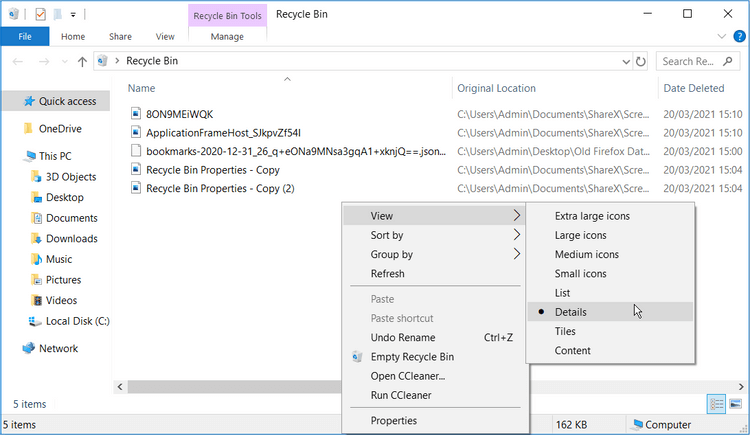Open the blue Help question mark icon
This screenshot has width=750, height=435.
pos(739,36)
